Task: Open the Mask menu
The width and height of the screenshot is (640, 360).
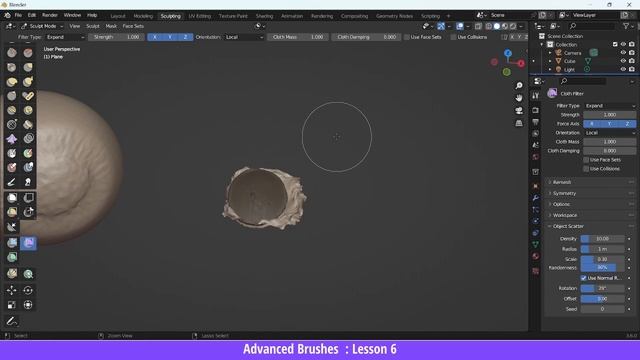Action: pos(111,26)
